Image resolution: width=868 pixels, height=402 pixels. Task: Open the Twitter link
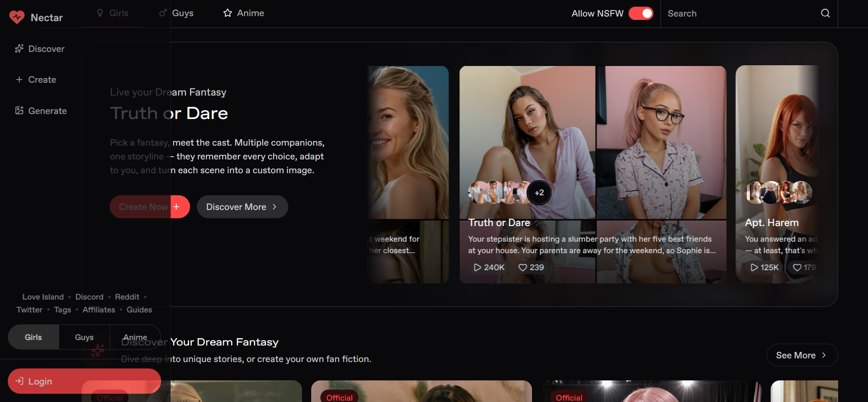29,310
